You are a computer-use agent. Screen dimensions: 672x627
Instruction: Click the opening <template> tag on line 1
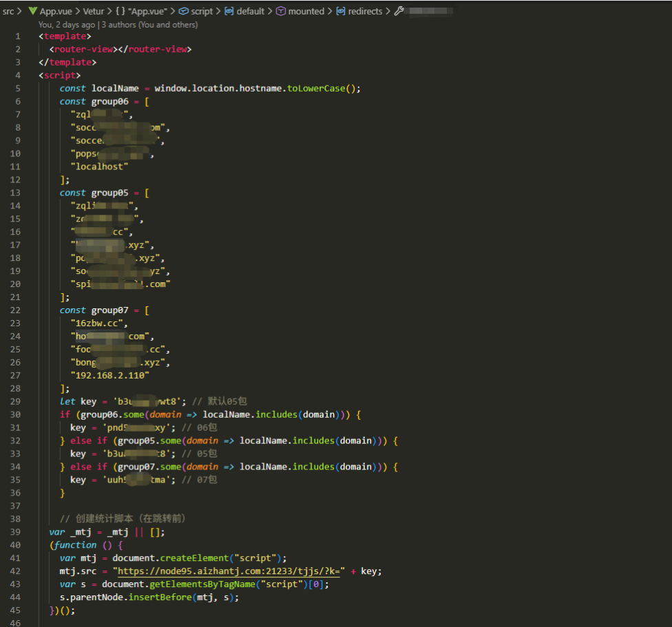(x=65, y=36)
